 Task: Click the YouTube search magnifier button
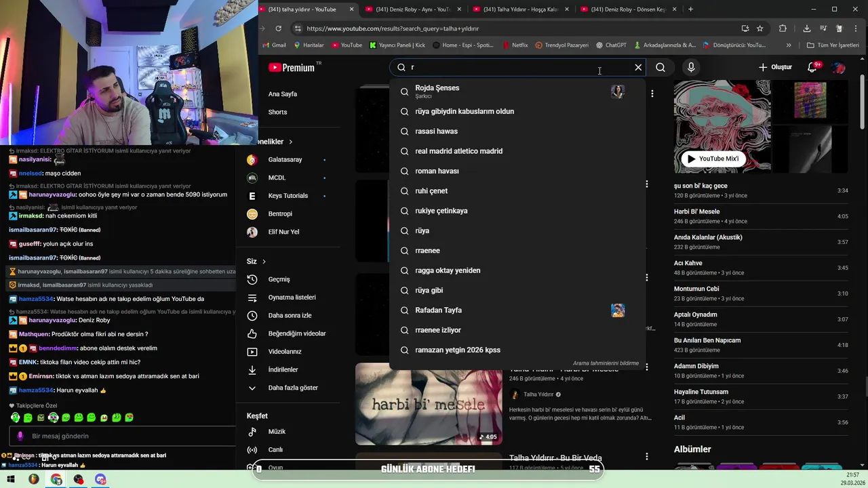(x=660, y=67)
